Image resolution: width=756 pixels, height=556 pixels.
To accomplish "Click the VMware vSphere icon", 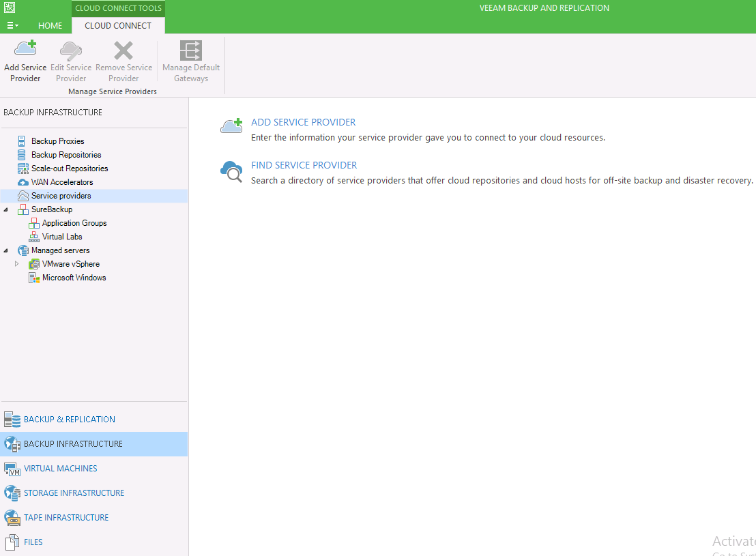I will point(33,264).
